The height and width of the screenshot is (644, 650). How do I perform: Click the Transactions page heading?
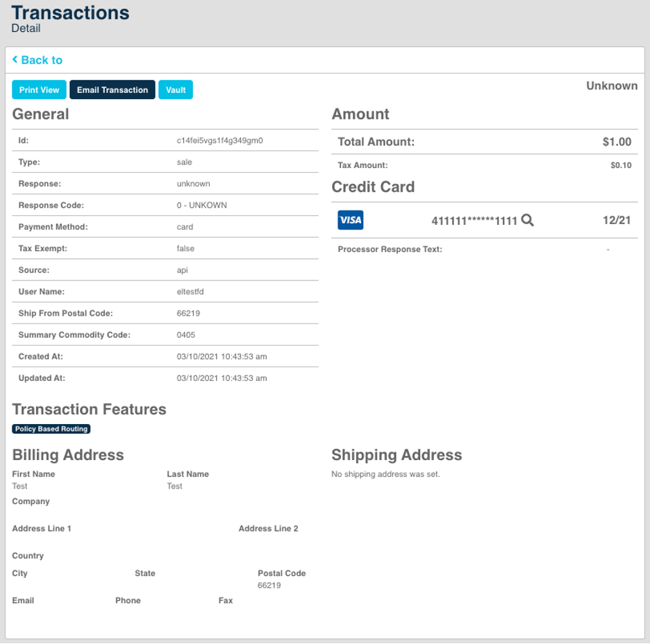70,13
